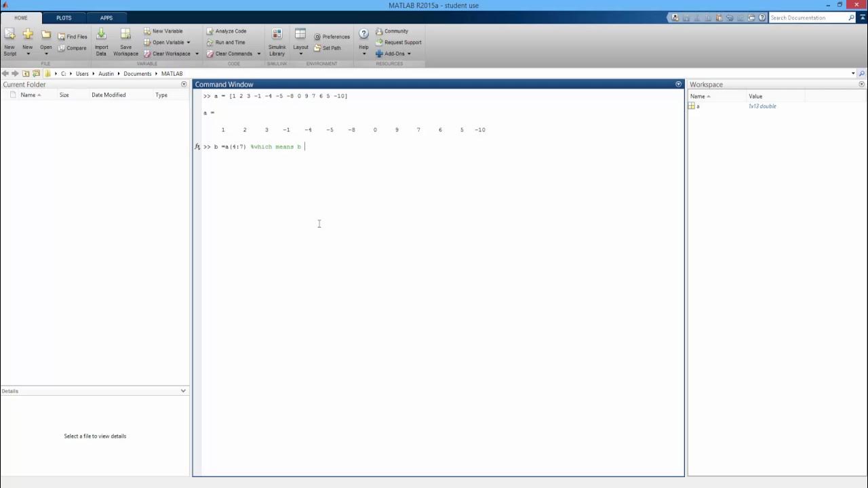The width and height of the screenshot is (868, 488).
Task: Open the New dropdown arrow
Action: coord(28,54)
